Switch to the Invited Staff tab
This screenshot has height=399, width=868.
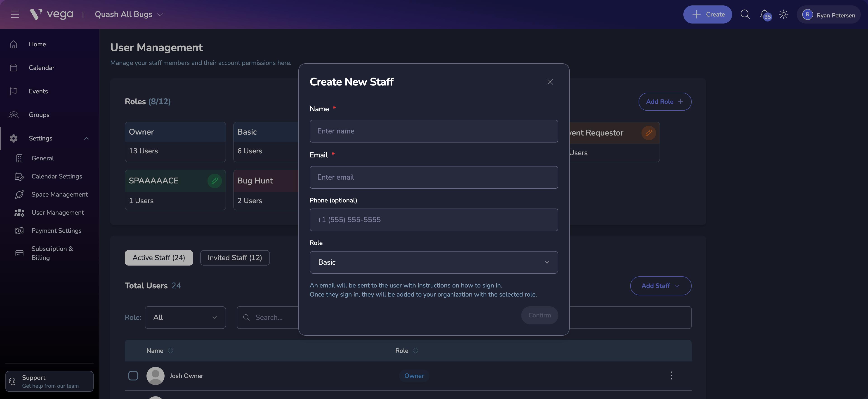click(x=235, y=258)
